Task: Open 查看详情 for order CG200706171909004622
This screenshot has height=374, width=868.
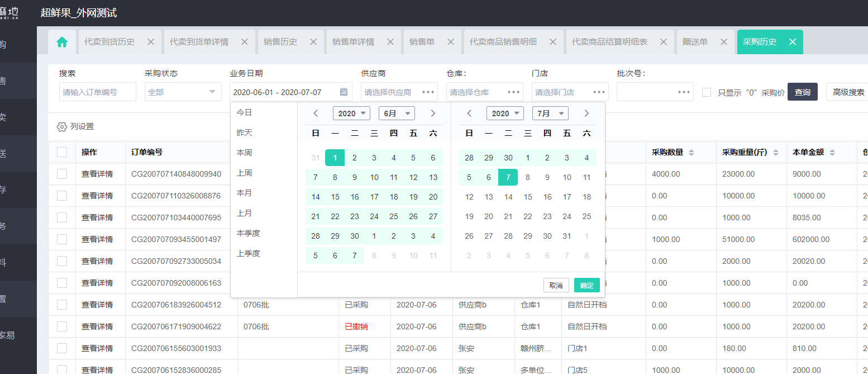Action: tap(97, 326)
